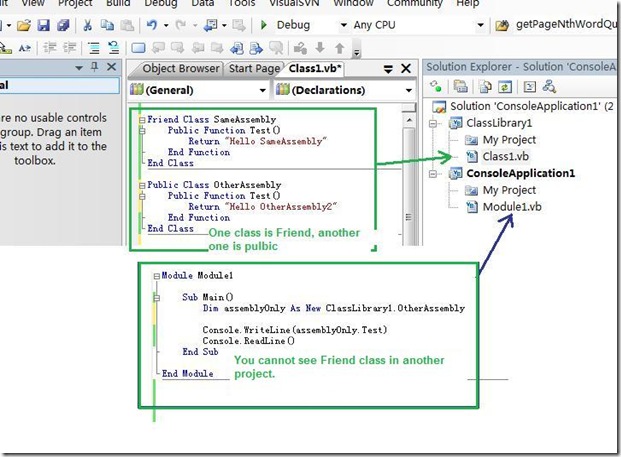Viewport: 621px width, 457px height.
Task: Switch to the Start Page tab
Action: 254,69
